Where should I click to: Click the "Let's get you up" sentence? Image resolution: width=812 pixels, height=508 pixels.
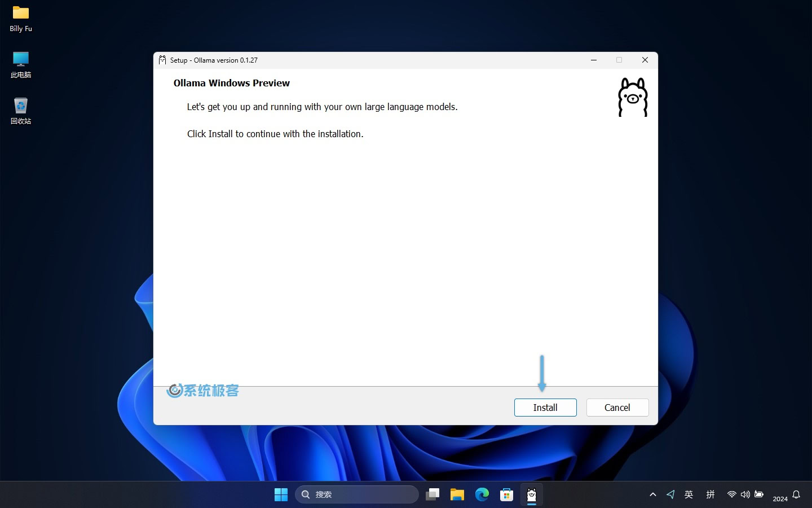point(322,107)
